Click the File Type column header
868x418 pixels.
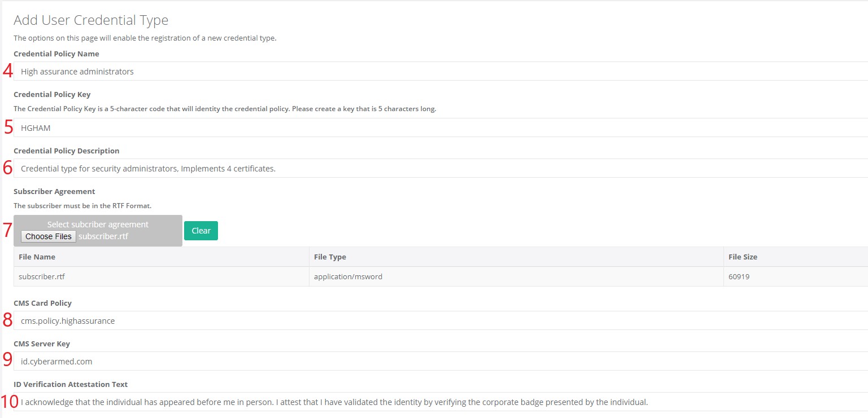(x=330, y=257)
